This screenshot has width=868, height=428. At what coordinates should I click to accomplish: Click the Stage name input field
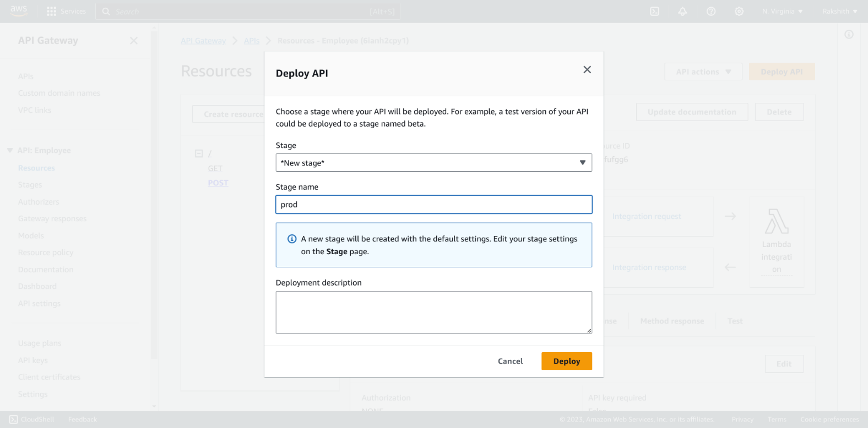click(434, 205)
